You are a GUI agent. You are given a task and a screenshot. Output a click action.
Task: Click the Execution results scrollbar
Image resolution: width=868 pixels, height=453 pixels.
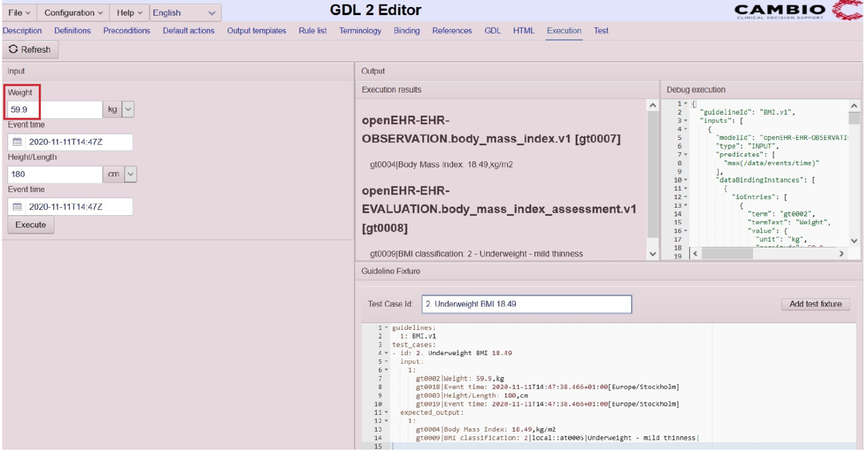point(653,174)
